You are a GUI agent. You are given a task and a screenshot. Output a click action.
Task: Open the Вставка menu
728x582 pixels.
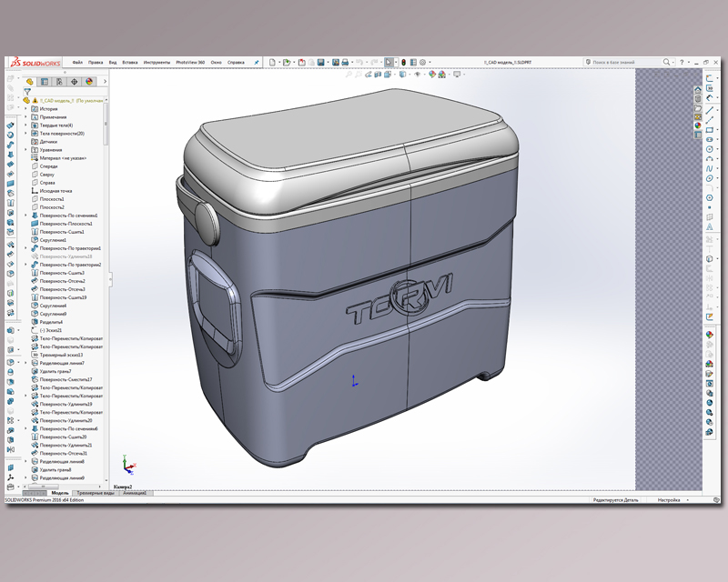pyautogui.click(x=130, y=62)
